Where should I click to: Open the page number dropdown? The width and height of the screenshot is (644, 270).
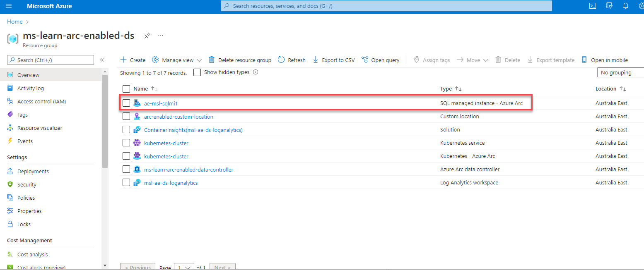click(184, 267)
